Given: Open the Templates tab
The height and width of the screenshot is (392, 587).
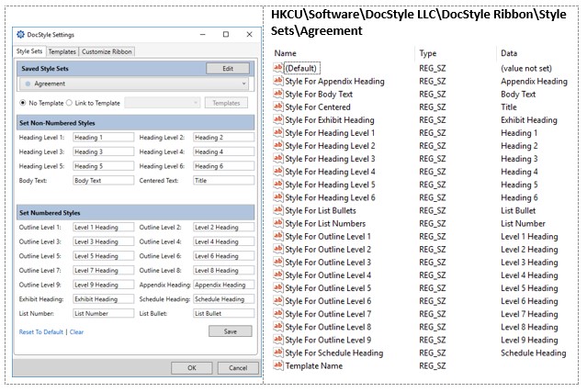Looking at the screenshot, I should [x=62, y=51].
